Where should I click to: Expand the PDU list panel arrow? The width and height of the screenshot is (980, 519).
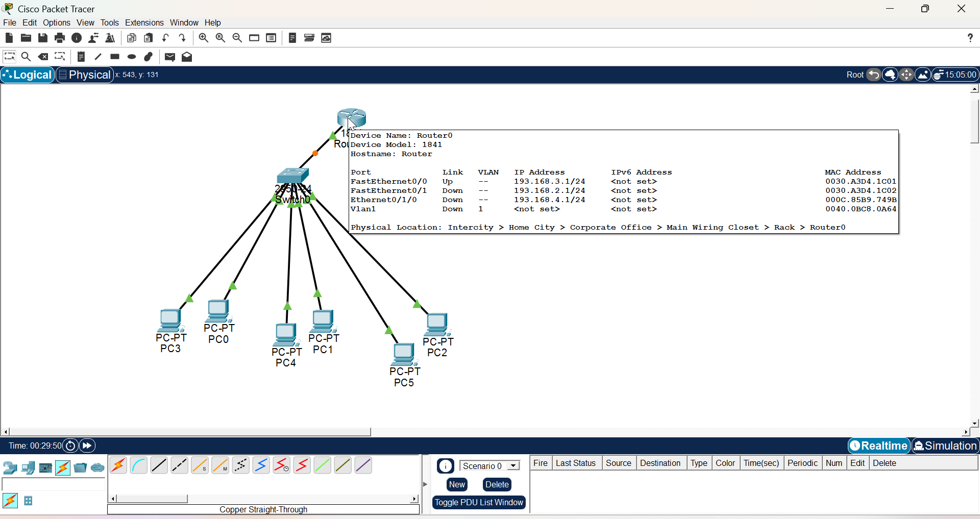tap(425, 484)
